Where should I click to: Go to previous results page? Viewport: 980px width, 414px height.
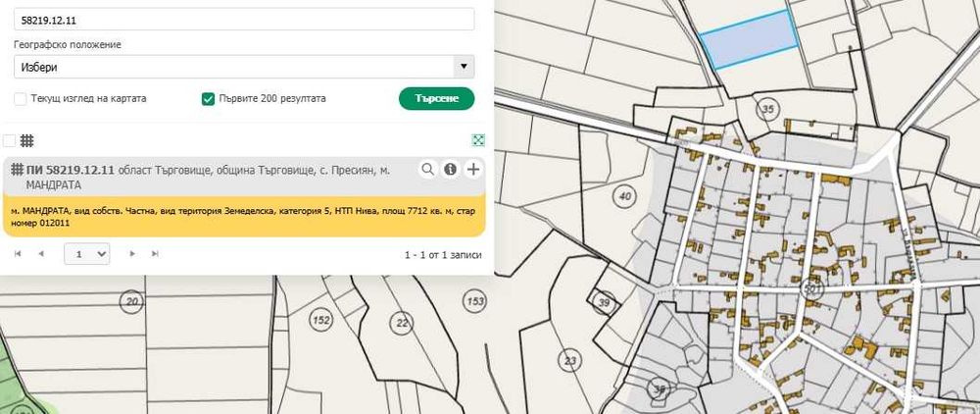click(40, 254)
